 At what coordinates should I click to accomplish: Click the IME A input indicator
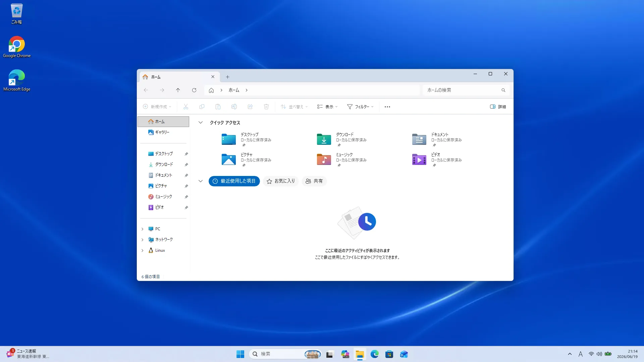tap(581, 354)
